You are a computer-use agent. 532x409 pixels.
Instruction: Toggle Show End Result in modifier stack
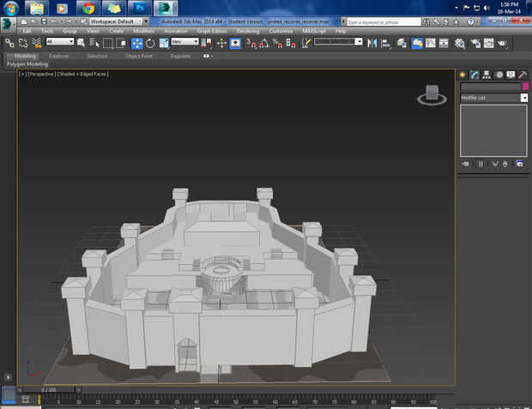coord(481,163)
